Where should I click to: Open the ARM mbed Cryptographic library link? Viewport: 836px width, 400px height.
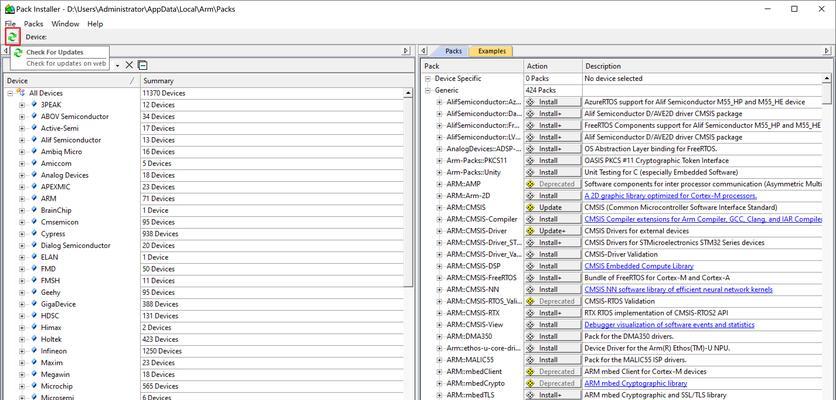click(x=636, y=383)
